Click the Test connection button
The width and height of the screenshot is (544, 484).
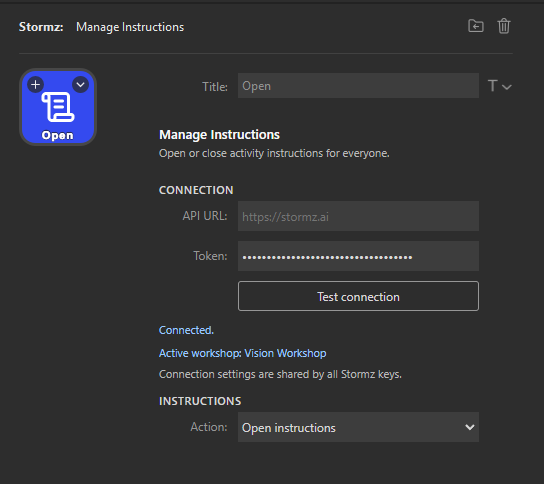tap(358, 296)
